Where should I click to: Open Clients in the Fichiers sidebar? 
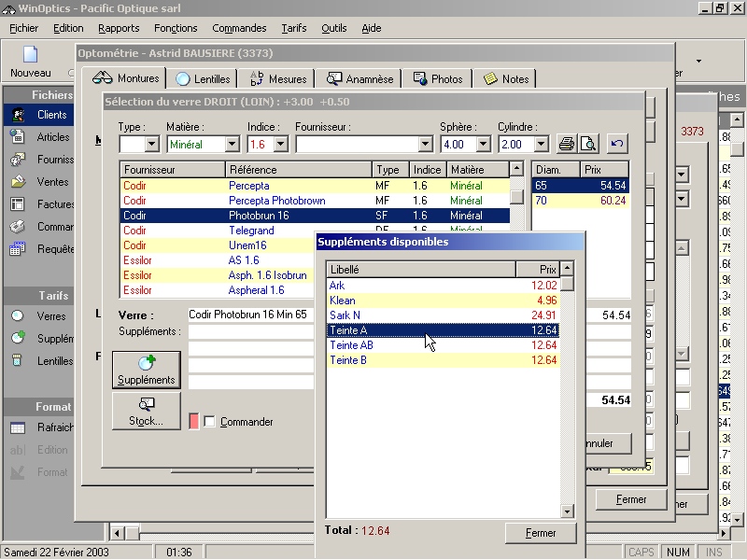click(37, 115)
